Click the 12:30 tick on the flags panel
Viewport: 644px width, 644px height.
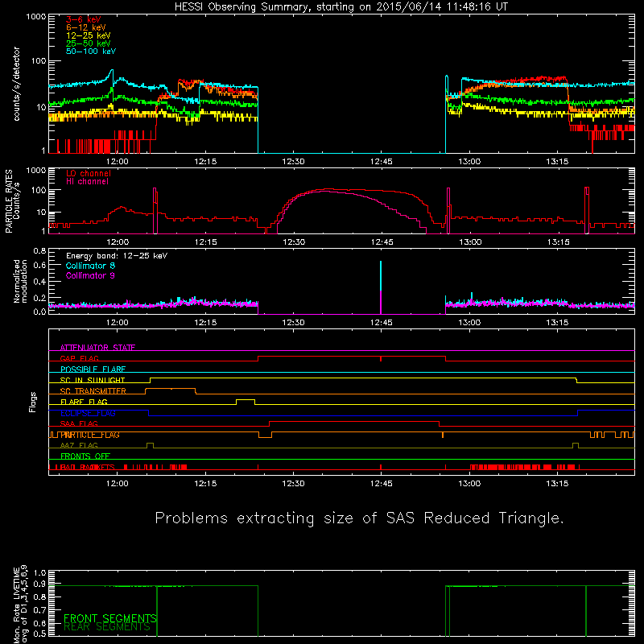click(x=293, y=484)
